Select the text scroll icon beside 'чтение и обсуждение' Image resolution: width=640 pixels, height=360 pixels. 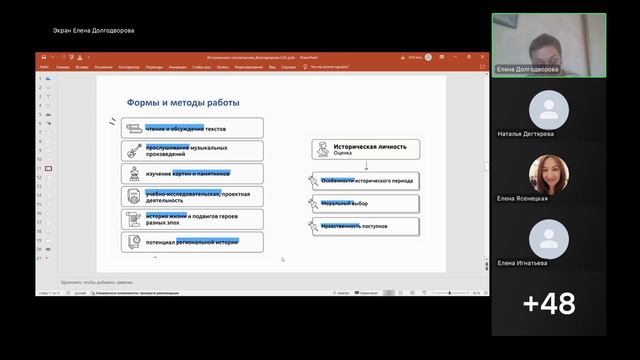(134, 129)
